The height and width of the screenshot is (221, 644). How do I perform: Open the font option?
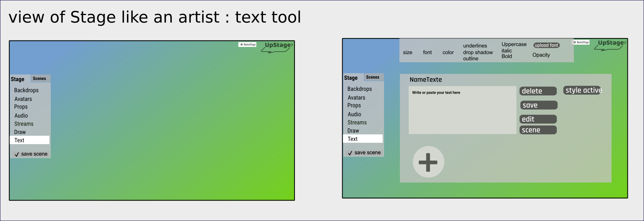(x=428, y=52)
